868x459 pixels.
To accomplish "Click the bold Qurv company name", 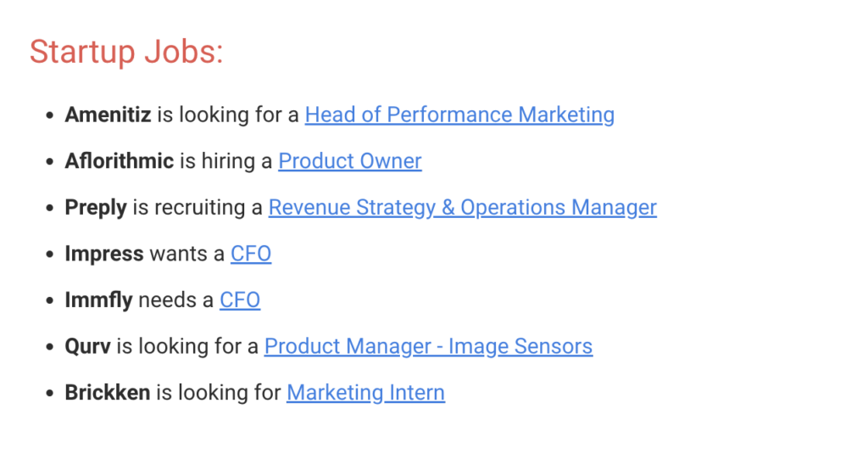I will point(88,346).
